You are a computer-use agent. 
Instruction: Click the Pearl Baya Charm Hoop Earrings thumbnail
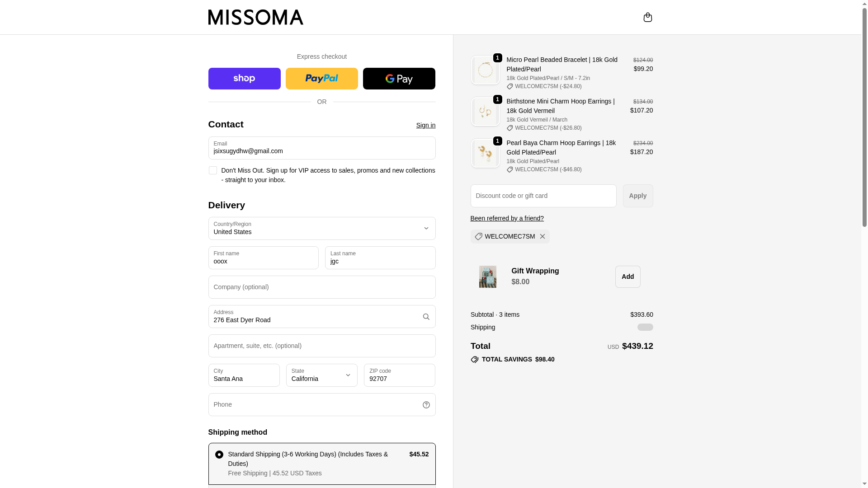click(485, 153)
